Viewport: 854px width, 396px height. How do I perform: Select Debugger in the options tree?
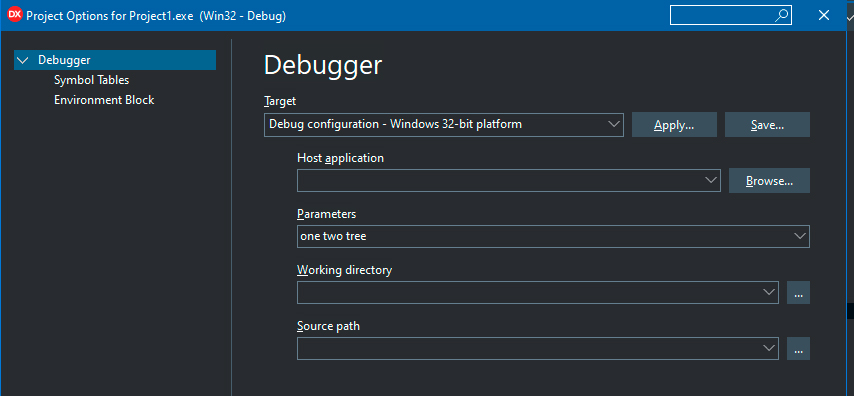pos(64,60)
